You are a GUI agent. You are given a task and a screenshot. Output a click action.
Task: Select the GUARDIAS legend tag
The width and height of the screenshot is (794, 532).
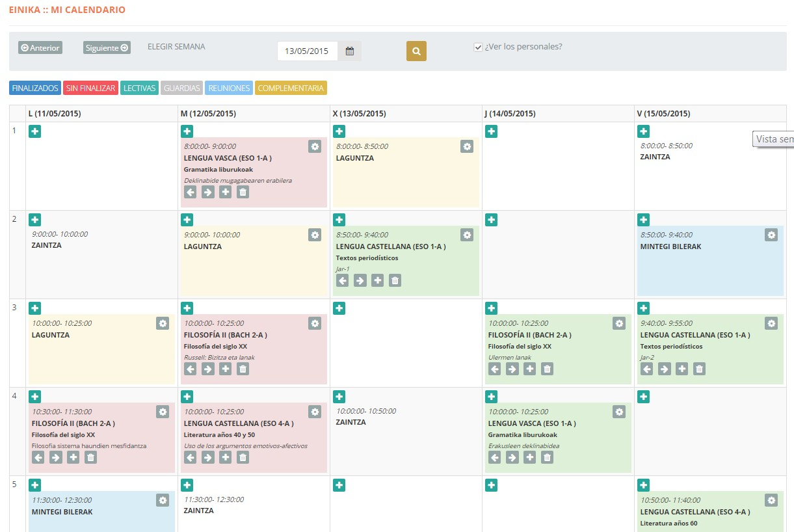(x=181, y=88)
